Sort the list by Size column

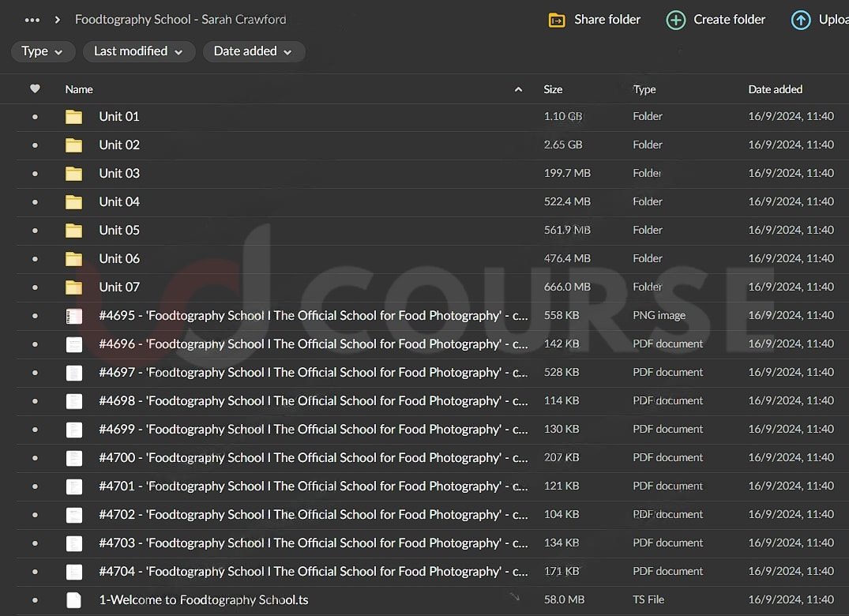pos(553,89)
